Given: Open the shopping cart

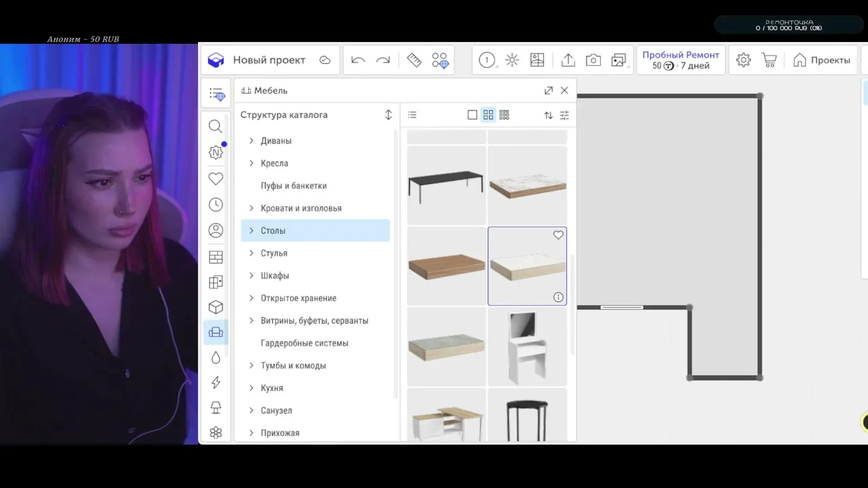Looking at the screenshot, I should click(769, 60).
